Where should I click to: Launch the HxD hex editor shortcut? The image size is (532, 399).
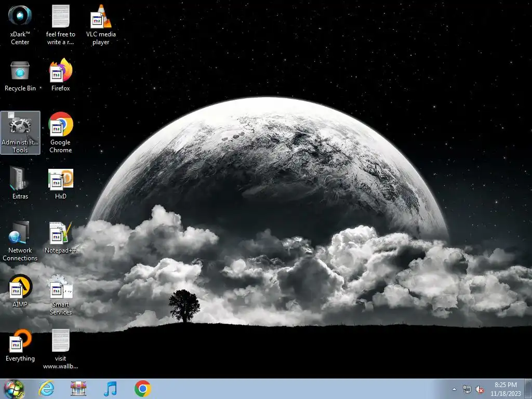60,184
